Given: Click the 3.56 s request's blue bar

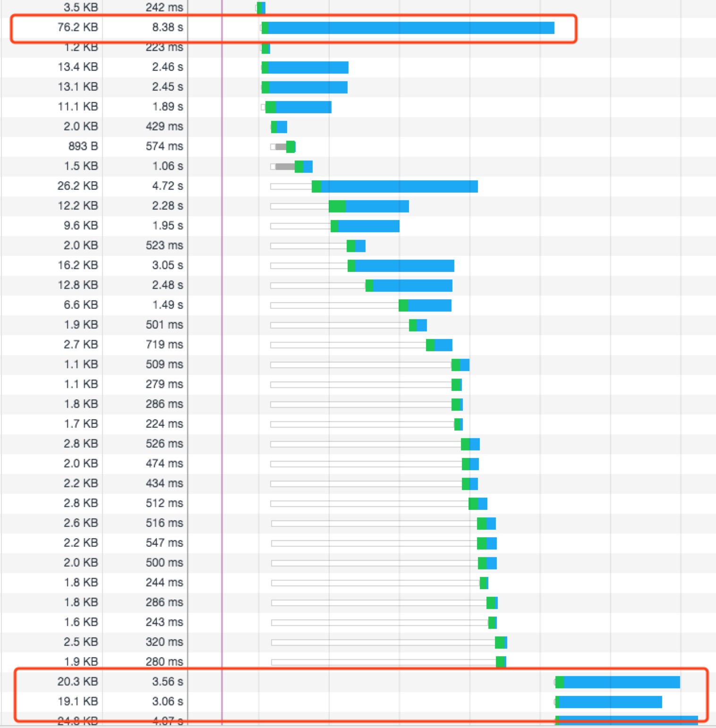Looking at the screenshot, I should pos(621,682).
